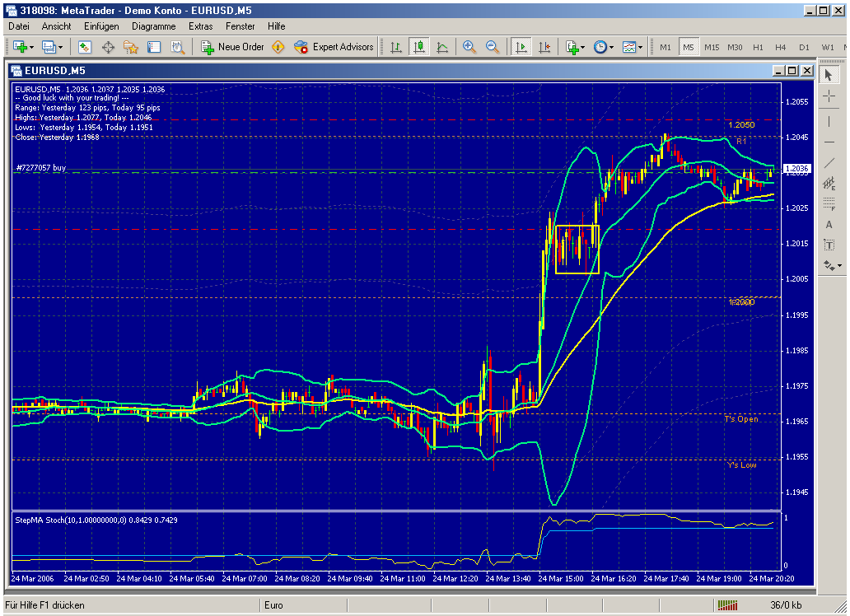The height and width of the screenshot is (616, 850).
Task: Toggle chart shift from right border
Action: (x=544, y=47)
